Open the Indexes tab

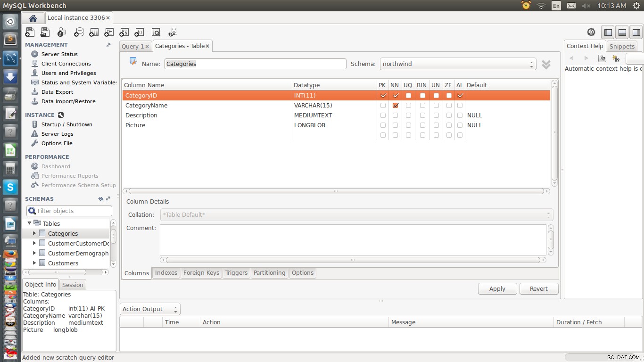166,273
